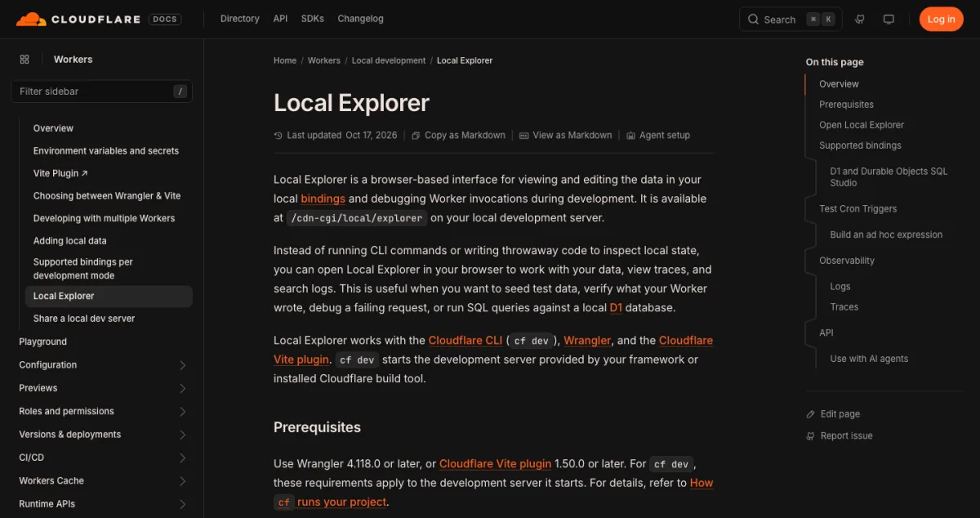Go to Local development breadcrumb
The width and height of the screenshot is (980, 518).
[389, 60]
